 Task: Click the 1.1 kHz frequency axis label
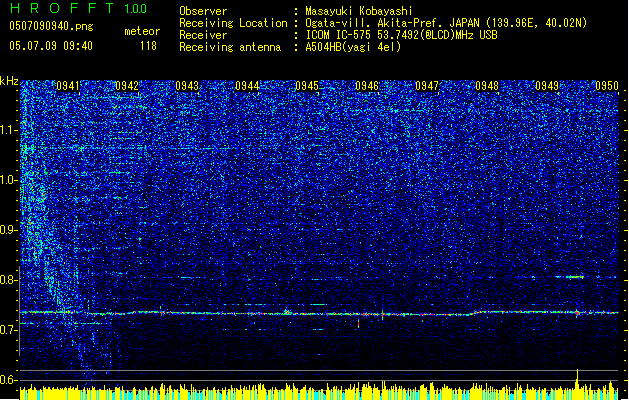coord(9,130)
